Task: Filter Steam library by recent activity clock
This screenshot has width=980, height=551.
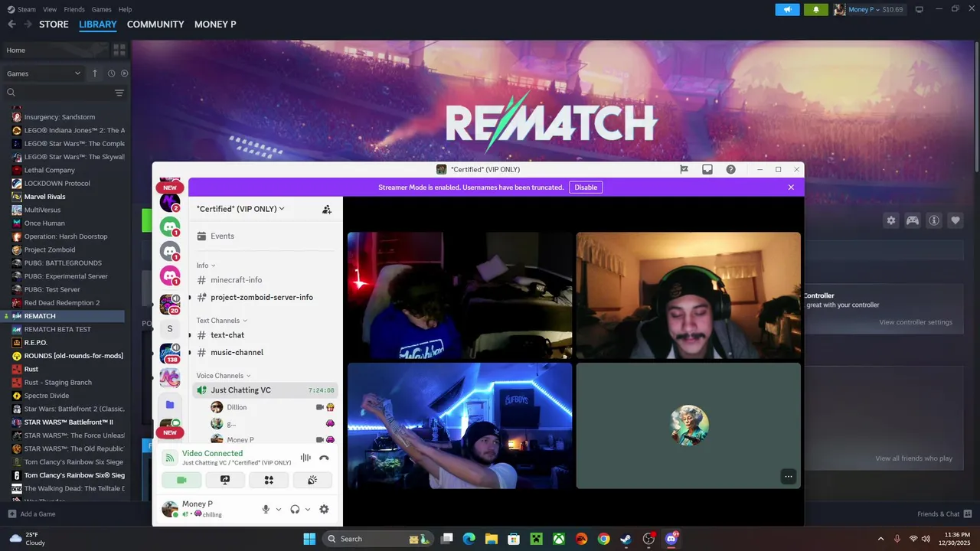Action: (x=111, y=73)
